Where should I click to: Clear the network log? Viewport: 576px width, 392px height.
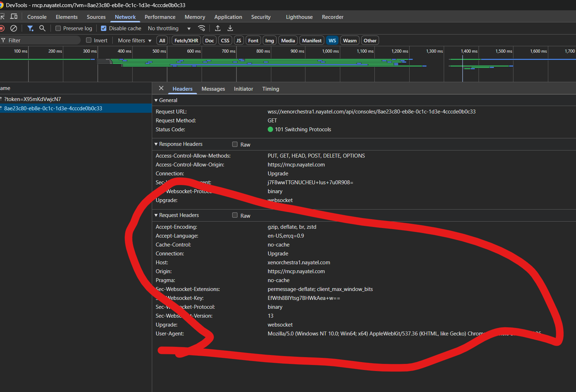pos(14,28)
